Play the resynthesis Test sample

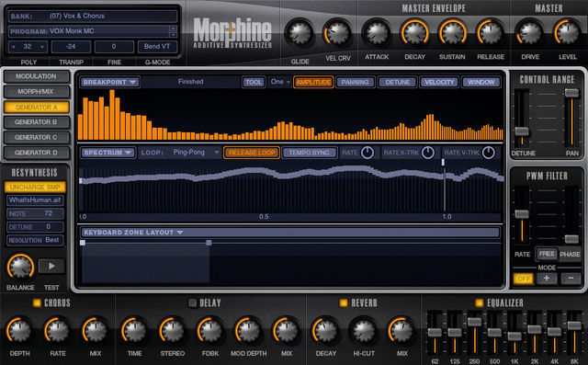pos(51,266)
